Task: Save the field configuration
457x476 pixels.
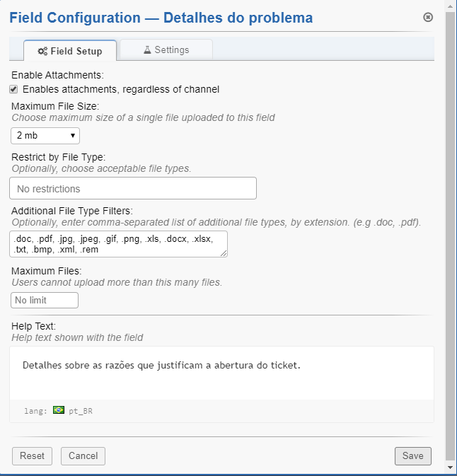Action: [412, 456]
